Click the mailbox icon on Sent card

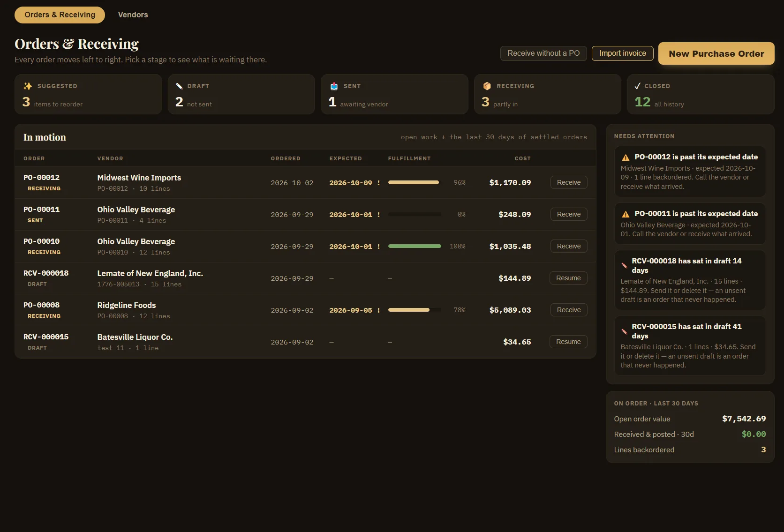click(x=334, y=86)
